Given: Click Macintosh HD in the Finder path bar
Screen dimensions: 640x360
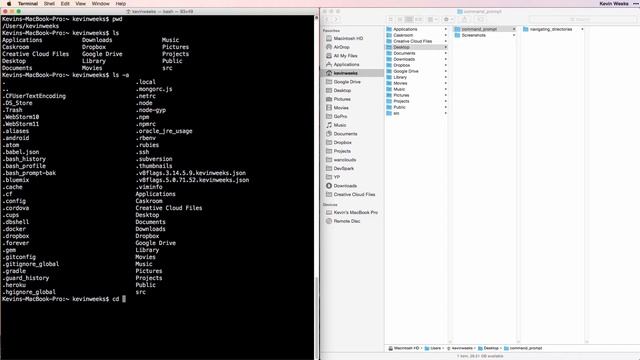Looking at the screenshot, I should coord(404,348).
